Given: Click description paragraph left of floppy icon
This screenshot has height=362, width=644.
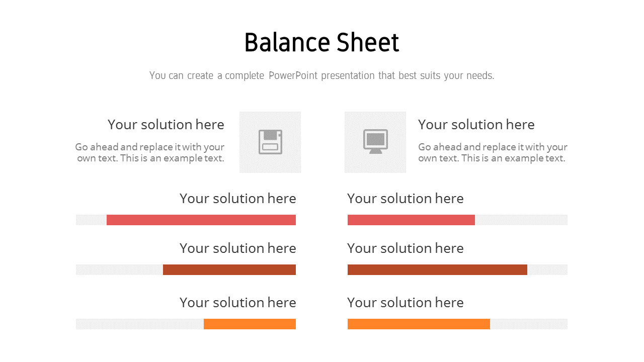Looking at the screenshot, I should pos(150,152).
